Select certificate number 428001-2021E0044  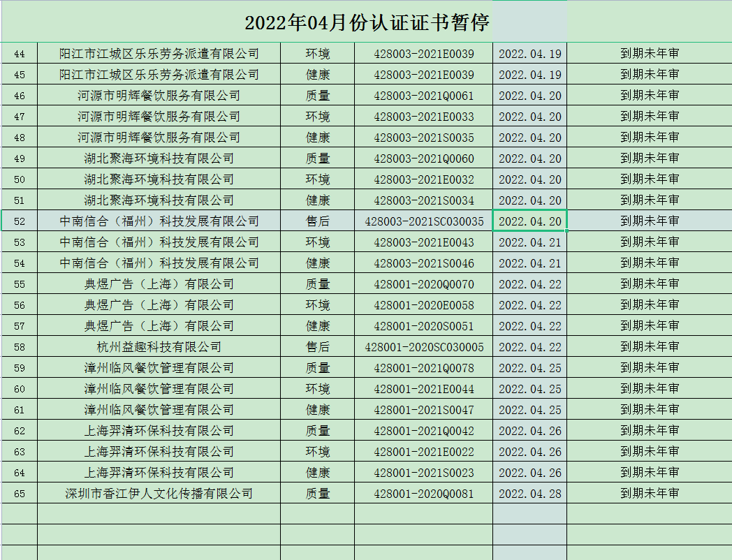pos(423,389)
